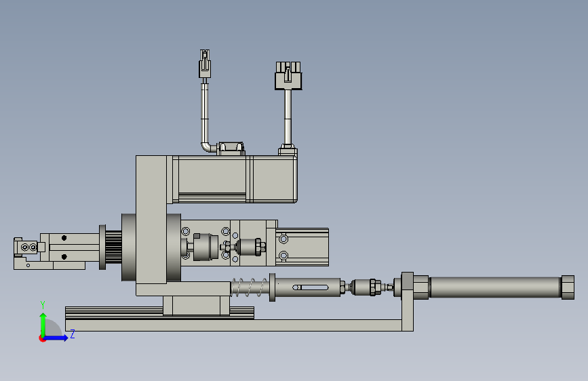Select the long pneumatic cylinder barrel
The height and width of the screenshot is (381, 588).
click(x=495, y=287)
